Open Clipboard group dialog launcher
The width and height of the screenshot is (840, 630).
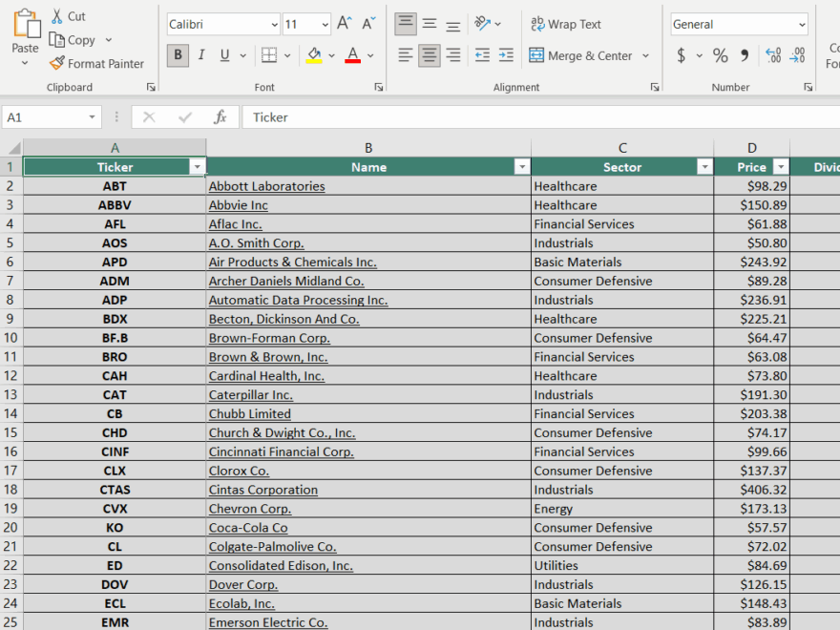click(x=151, y=87)
